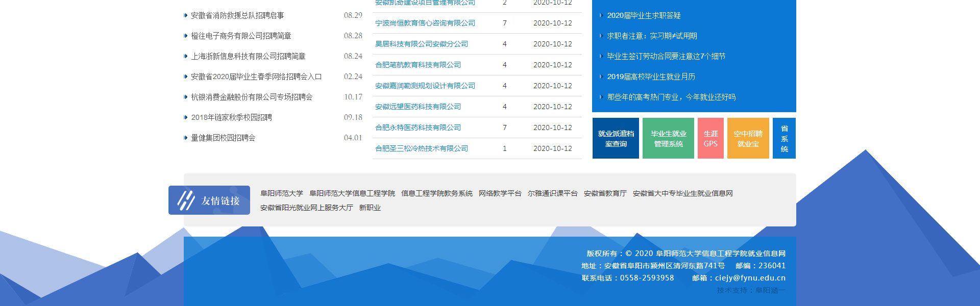View 合肥圣三松冷热技术有限公司 listing
Screen dimensions: 980x306
tap(422, 149)
